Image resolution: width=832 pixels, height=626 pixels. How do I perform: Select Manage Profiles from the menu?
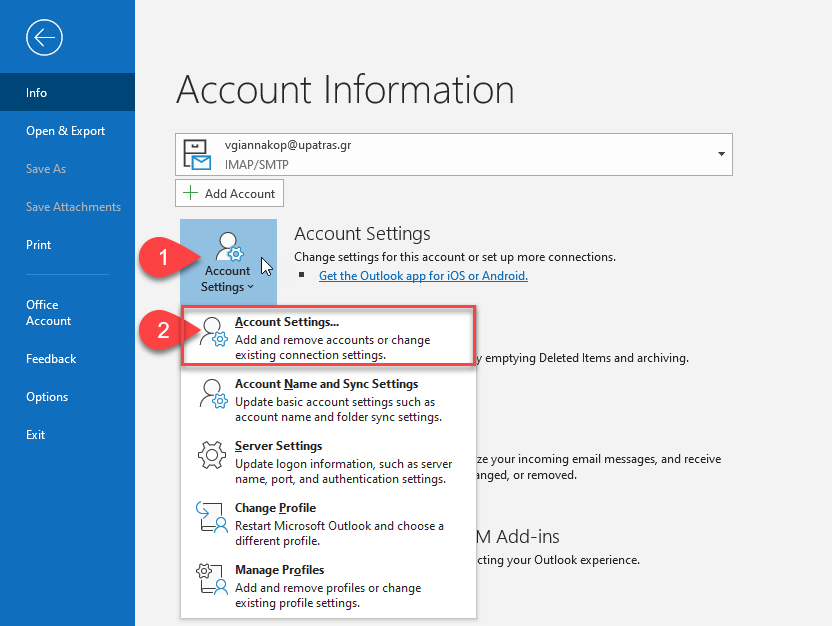click(x=328, y=586)
